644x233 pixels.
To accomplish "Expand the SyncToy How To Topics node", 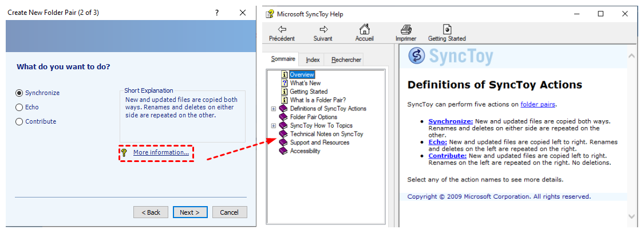I will (274, 126).
